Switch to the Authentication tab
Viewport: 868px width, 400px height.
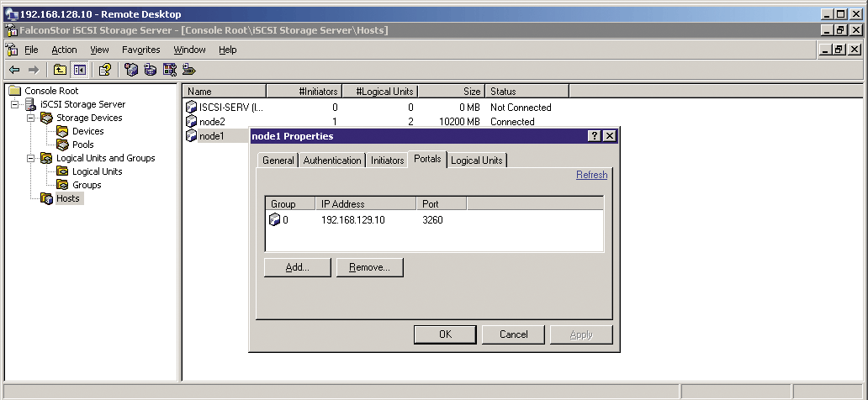[332, 161]
